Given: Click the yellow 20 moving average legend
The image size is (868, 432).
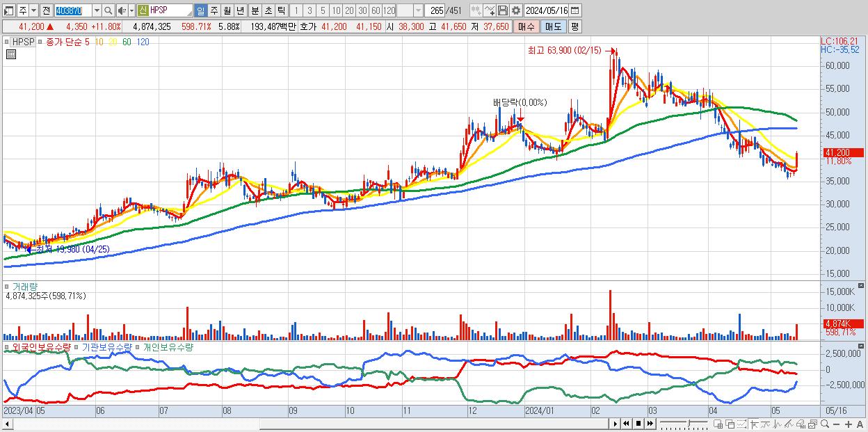Looking at the screenshot, I should tap(114, 42).
